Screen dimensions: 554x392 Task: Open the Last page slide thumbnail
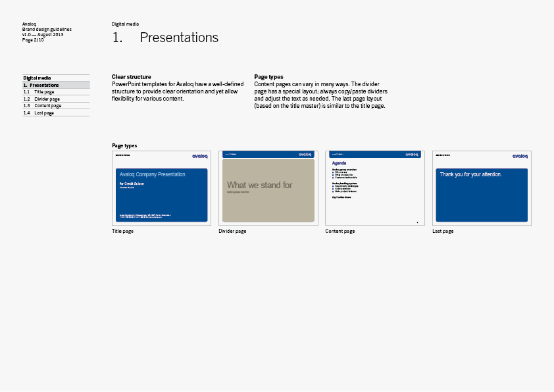482,188
